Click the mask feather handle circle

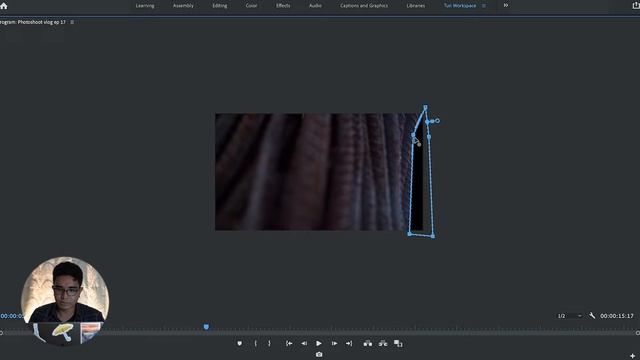coord(438,121)
